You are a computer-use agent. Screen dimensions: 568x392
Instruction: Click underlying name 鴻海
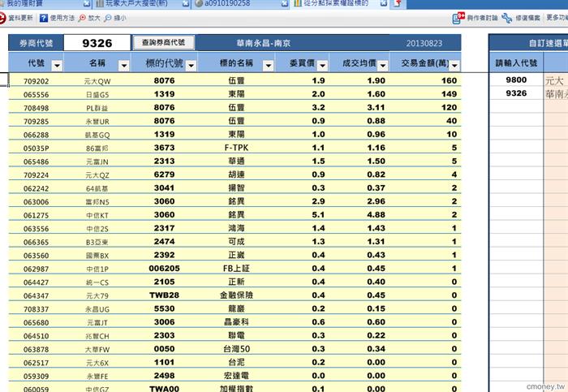pos(236,228)
